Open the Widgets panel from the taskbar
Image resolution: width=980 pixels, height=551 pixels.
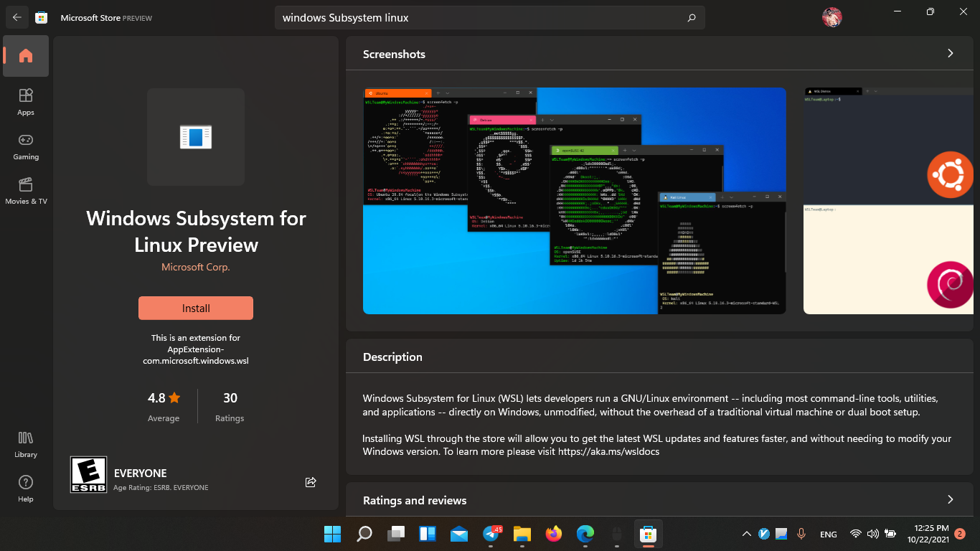tap(428, 534)
